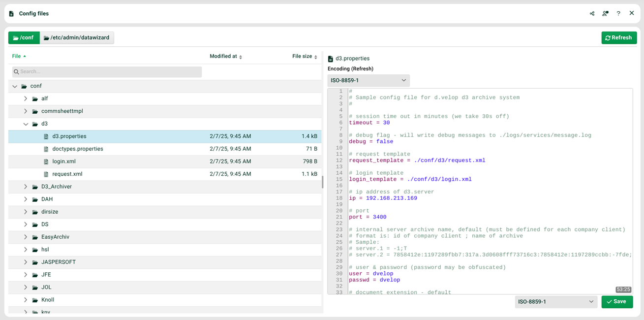The height and width of the screenshot is (320, 644).
Task: Select the login.xml file row
Action: (165, 161)
